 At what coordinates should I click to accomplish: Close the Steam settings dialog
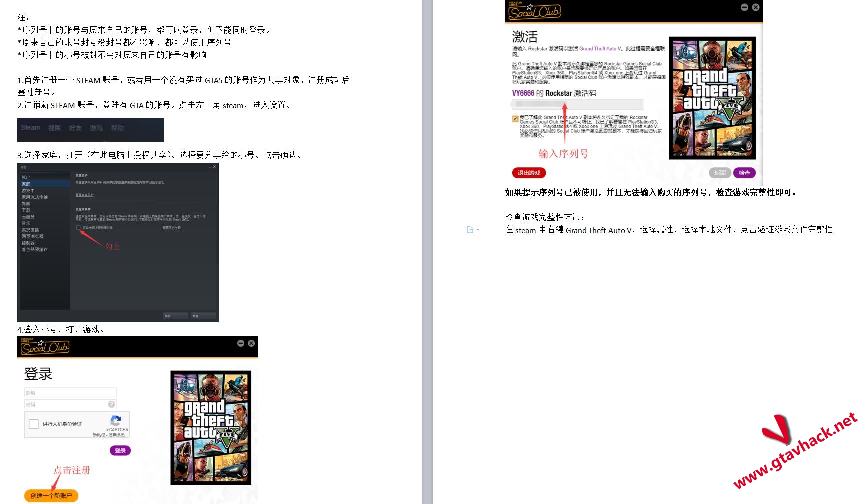(x=214, y=167)
